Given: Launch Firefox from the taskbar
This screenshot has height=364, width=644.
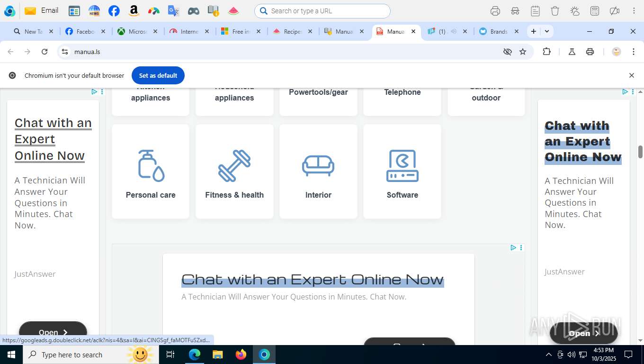Looking at the screenshot, I should tap(241, 355).
